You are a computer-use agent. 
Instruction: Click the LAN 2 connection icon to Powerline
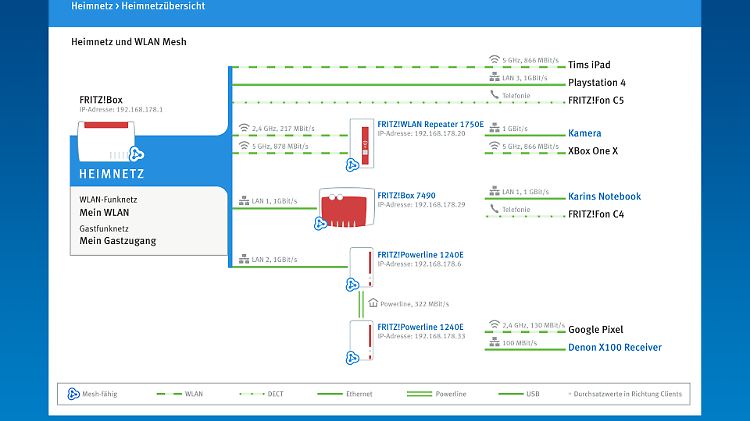coord(244,259)
